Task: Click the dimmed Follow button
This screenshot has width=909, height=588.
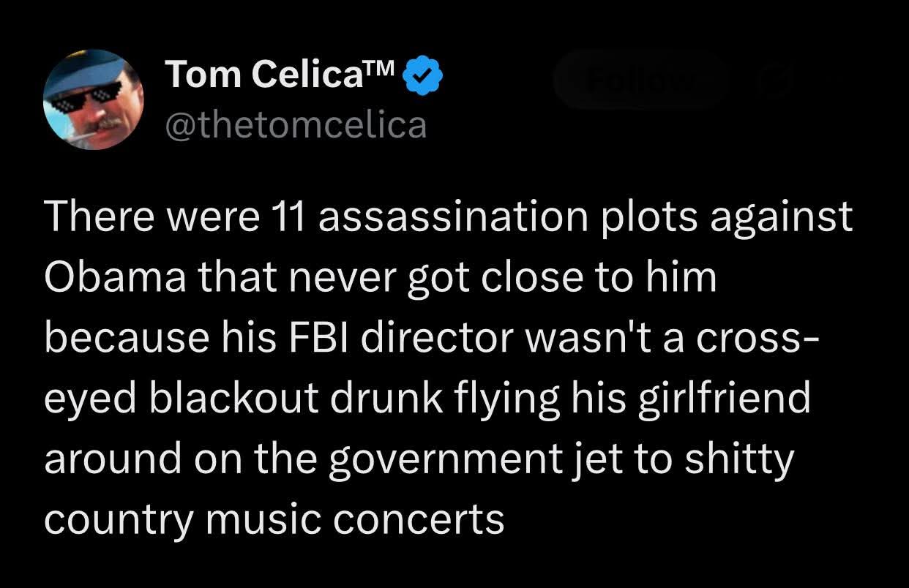Action: coord(640,79)
